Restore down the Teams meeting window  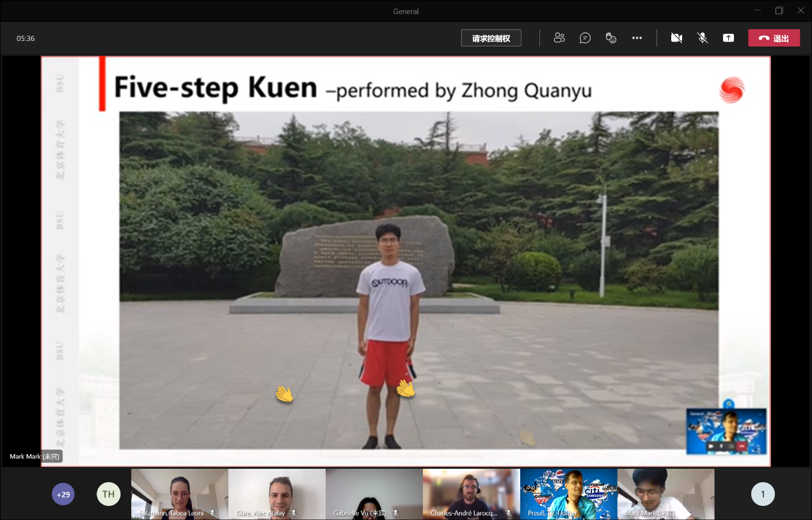tap(779, 10)
